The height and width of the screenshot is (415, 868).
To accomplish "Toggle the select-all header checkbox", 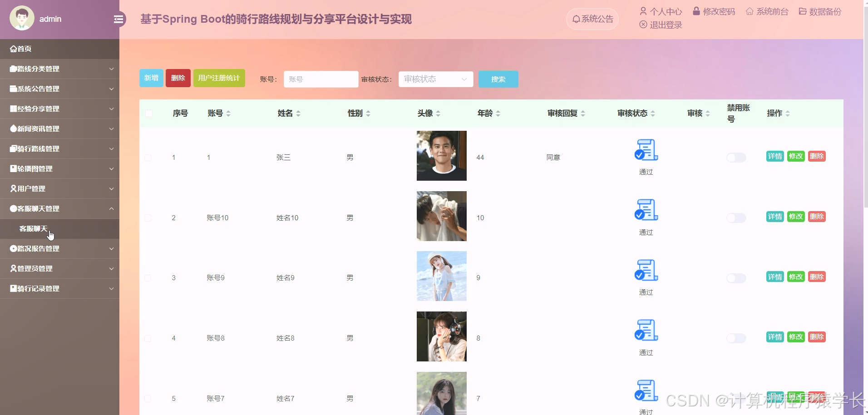I will (x=149, y=114).
